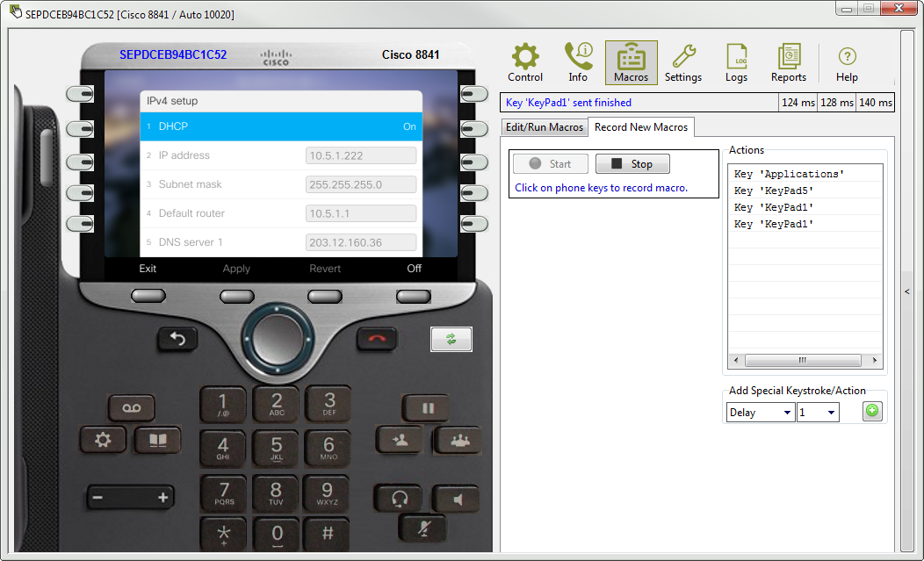
Task: Open the Delay action dropdown
Action: pyautogui.click(x=759, y=411)
